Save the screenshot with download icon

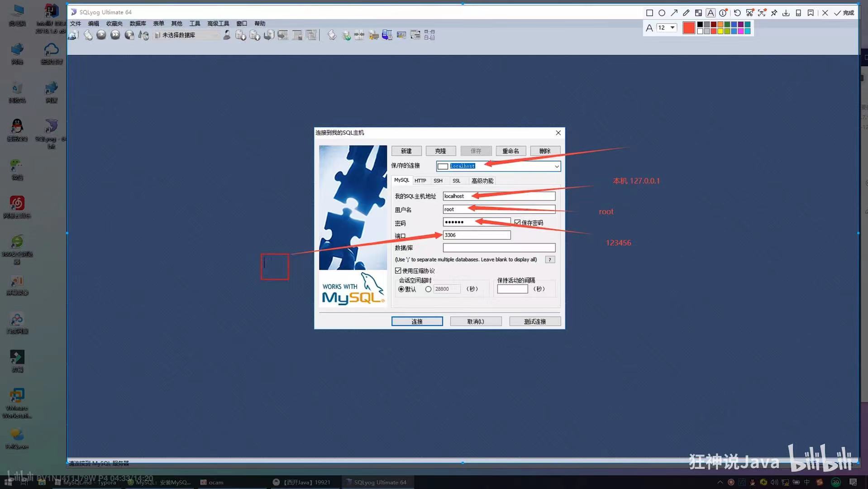click(786, 13)
